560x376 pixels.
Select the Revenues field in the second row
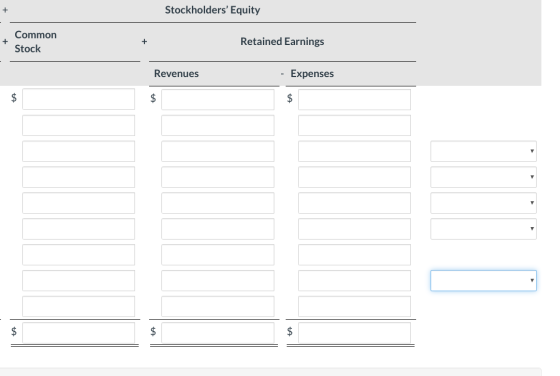(x=218, y=125)
